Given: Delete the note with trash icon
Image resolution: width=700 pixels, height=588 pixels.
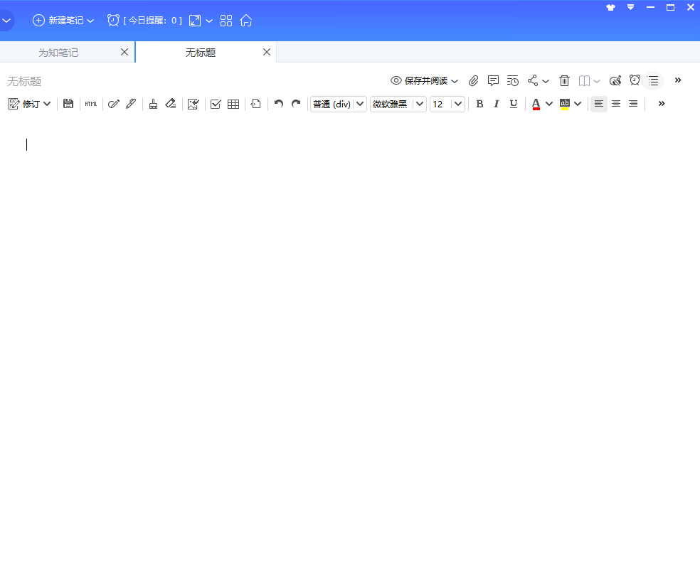Looking at the screenshot, I should pyautogui.click(x=564, y=81).
